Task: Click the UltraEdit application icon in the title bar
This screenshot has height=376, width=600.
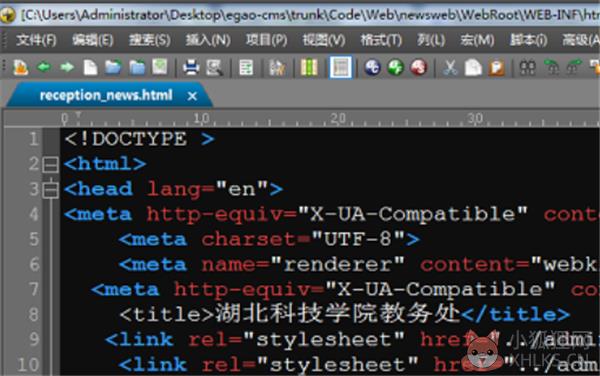Action: click(8, 15)
